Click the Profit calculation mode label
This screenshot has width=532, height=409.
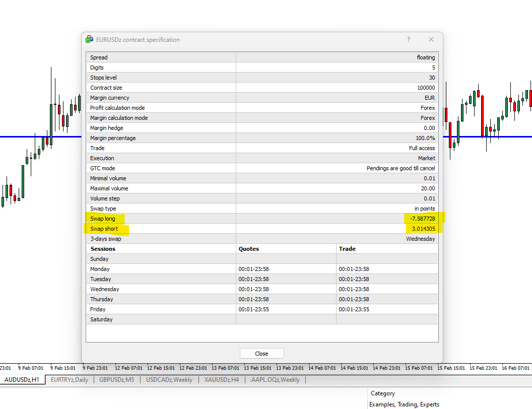click(117, 108)
